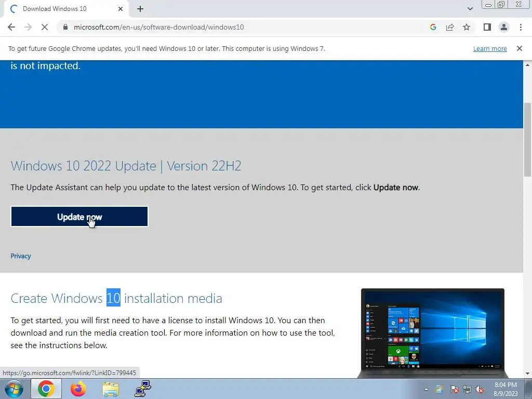The width and height of the screenshot is (532, 399).
Task: Select the Download Windows 10 tab
Action: coord(66,9)
